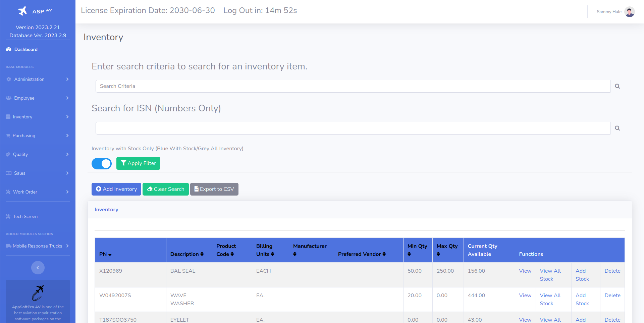Focus the Search Criteria text field

(x=353, y=86)
